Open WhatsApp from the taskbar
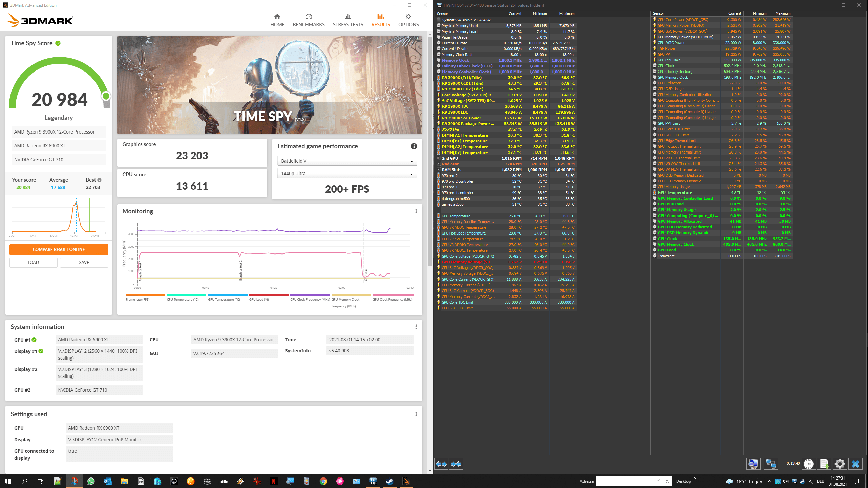The width and height of the screenshot is (868, 488). click(91, 481)
